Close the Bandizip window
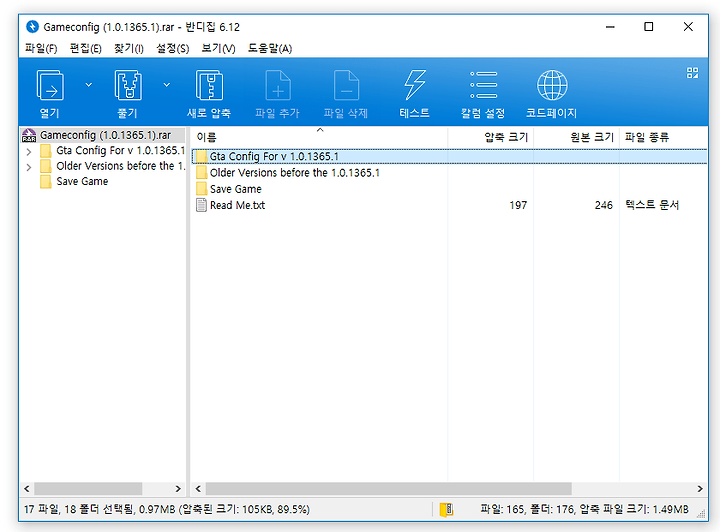This screenshot has width=720, height=532. click(688, 27)
